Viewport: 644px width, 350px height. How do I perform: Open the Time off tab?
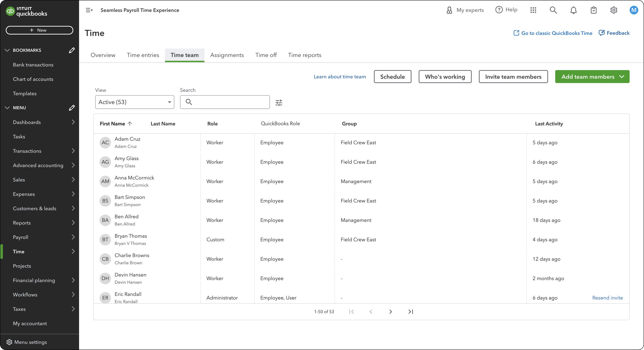pos(266,55)
